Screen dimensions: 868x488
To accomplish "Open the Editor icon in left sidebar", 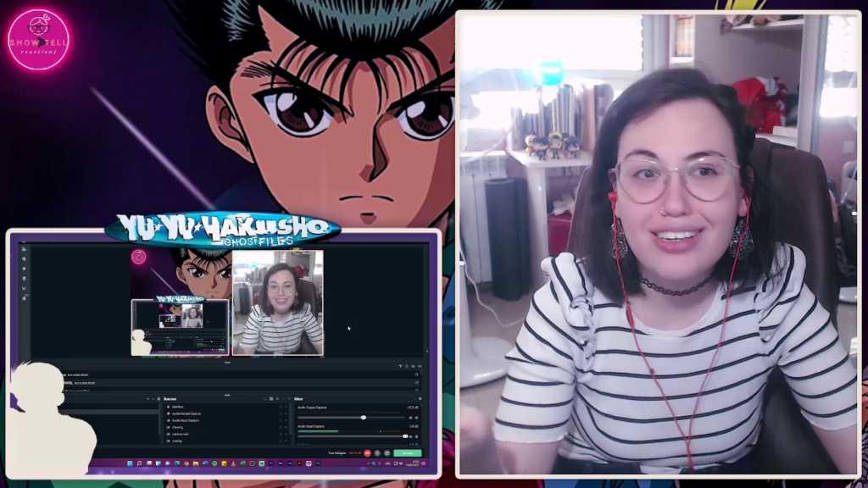I will click(x=24, y=249).
